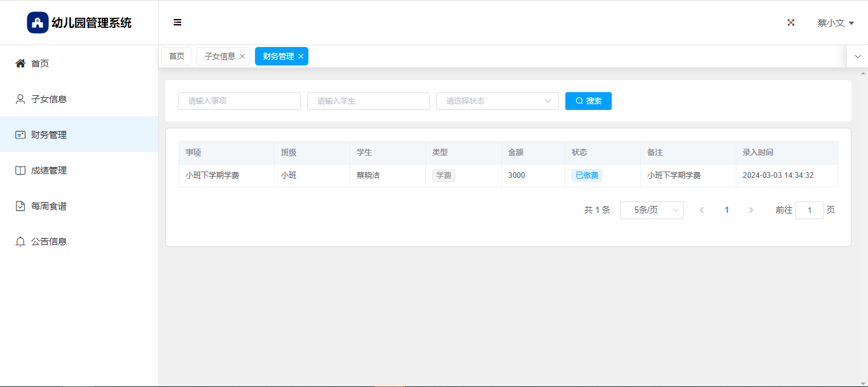Click the 请输入学生 input field
Screen dimensions: 868x387
[368, 101]
